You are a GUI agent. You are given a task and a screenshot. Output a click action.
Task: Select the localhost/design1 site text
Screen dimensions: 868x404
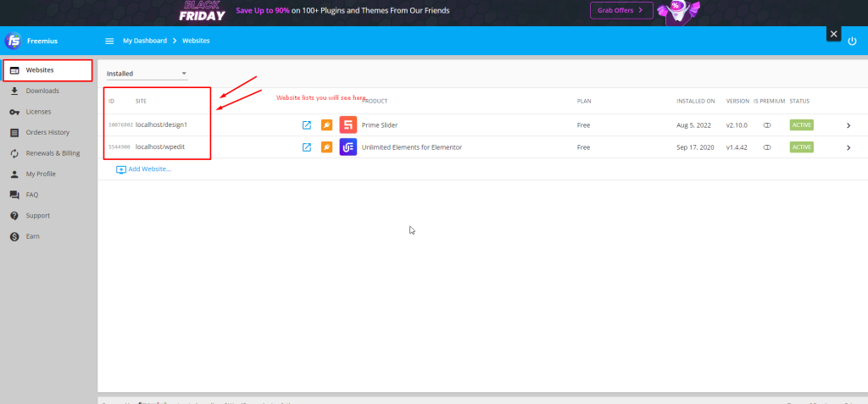click(162, 125)
